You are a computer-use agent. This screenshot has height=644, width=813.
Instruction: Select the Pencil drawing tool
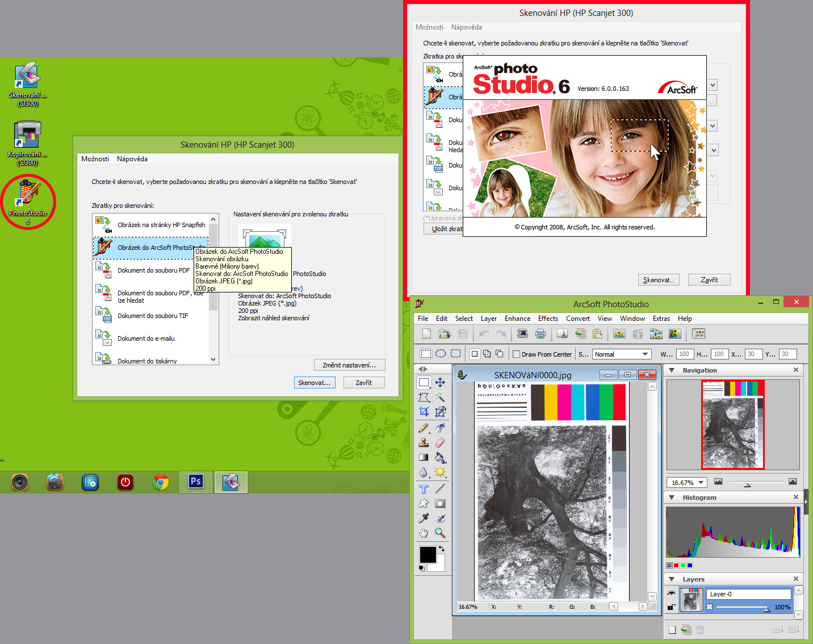[424, 428]
